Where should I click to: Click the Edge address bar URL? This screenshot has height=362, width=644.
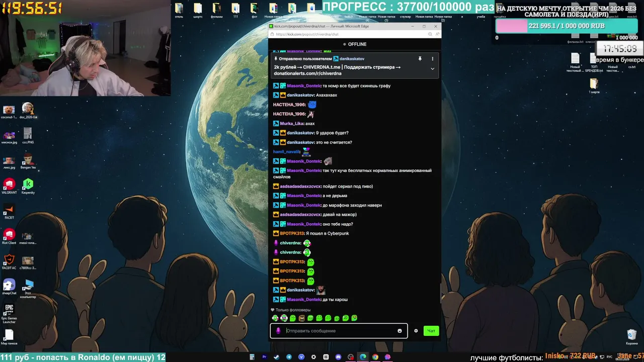click(x=306, y=34)
